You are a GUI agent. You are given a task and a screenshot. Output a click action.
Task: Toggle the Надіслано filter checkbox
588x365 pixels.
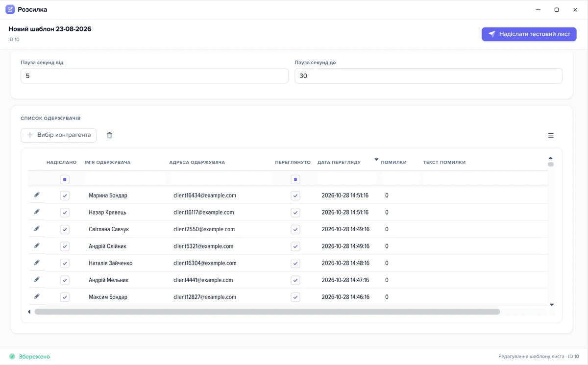pos(65,180)
